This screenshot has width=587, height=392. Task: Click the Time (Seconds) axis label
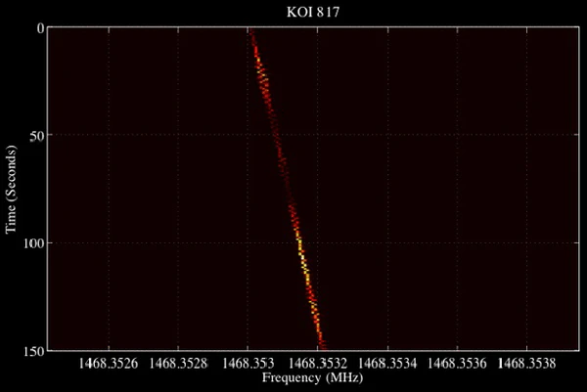(11, 188)
